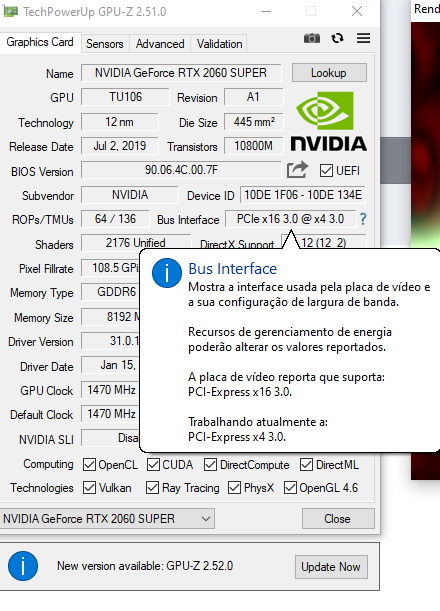Viewport: 440px width, 611px height.
Task: Click the Default Clock field 1470 MHz
Action: [111, 414]
